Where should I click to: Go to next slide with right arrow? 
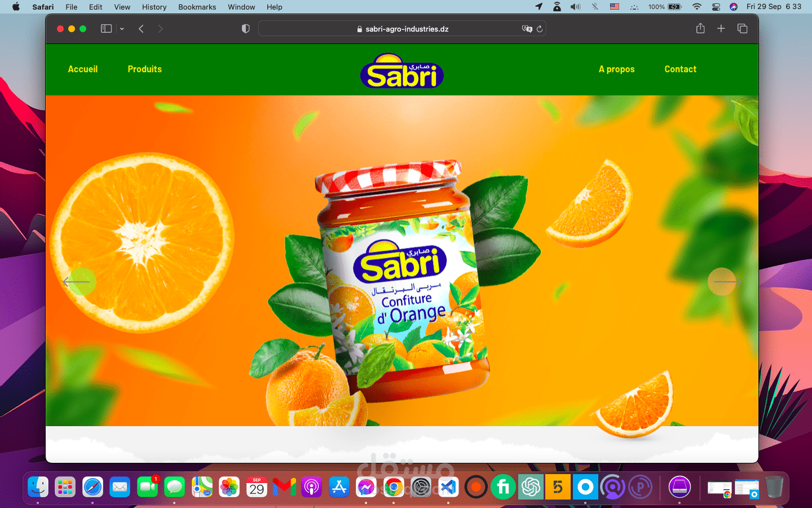[724, 281]
